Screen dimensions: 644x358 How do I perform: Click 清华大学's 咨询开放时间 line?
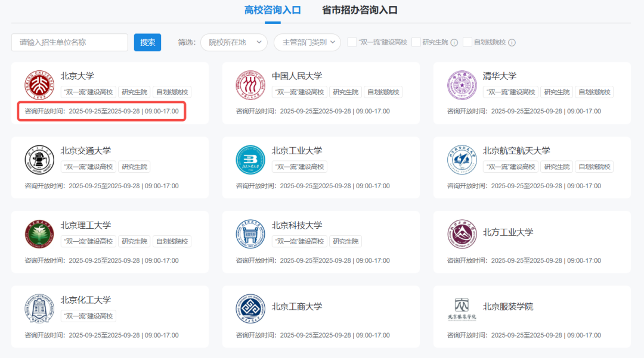(x=524, y=111)
